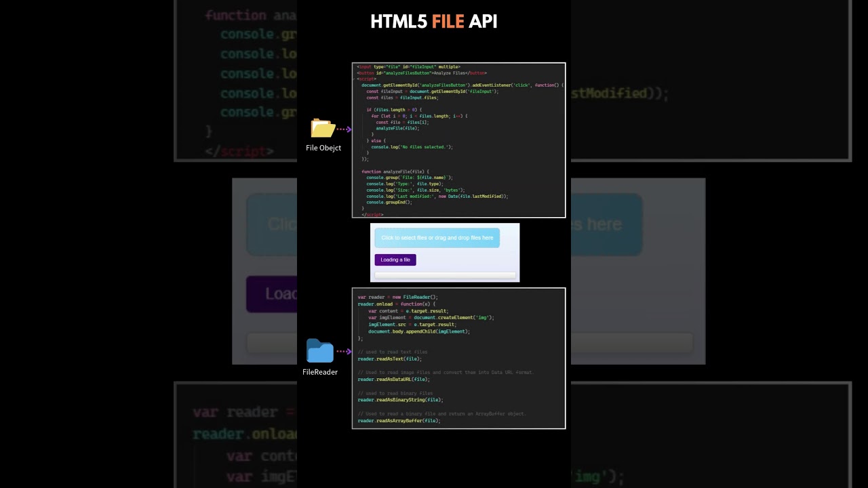868x488 pixels.
Task: Click the '<input type="file" id="fileInput" multiple>' line
Action: pyautogui.click(x=409, y=67)
